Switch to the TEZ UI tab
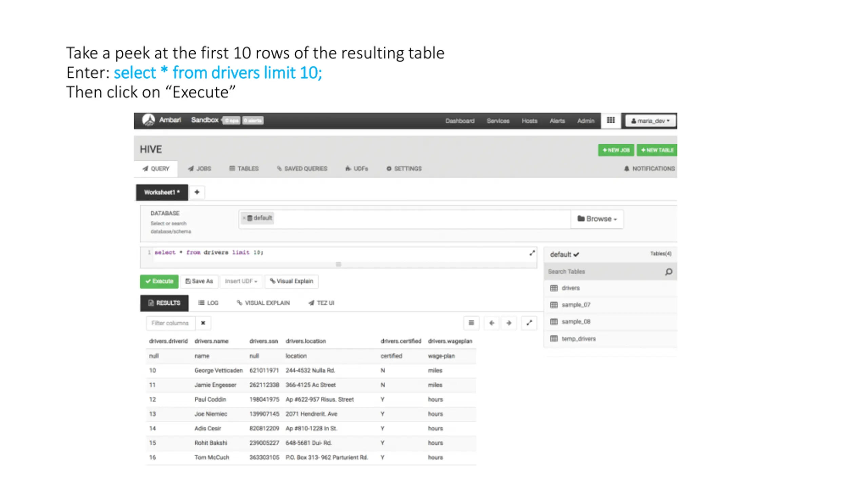868x488 pixels. pyautogui.click(x=321, y=303)
